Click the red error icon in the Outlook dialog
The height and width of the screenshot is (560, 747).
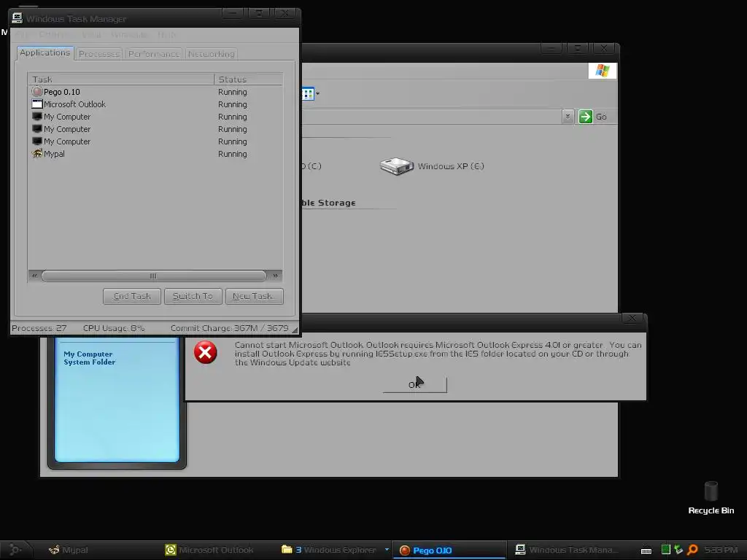(x=205, y=352)
